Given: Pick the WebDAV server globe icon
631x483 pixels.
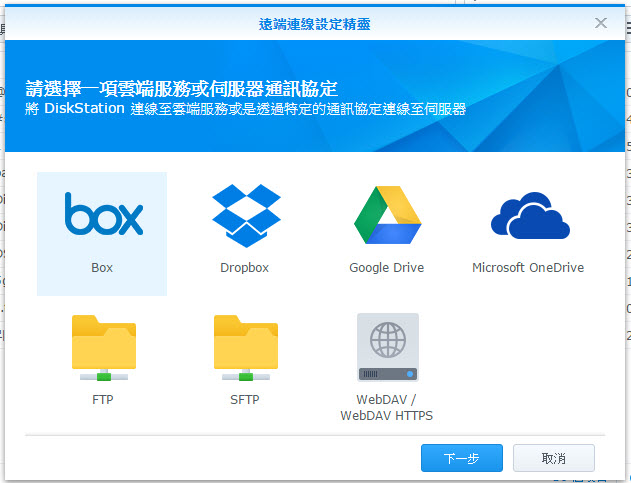Looking at the screenshot, I should click(x=388, y=347).
